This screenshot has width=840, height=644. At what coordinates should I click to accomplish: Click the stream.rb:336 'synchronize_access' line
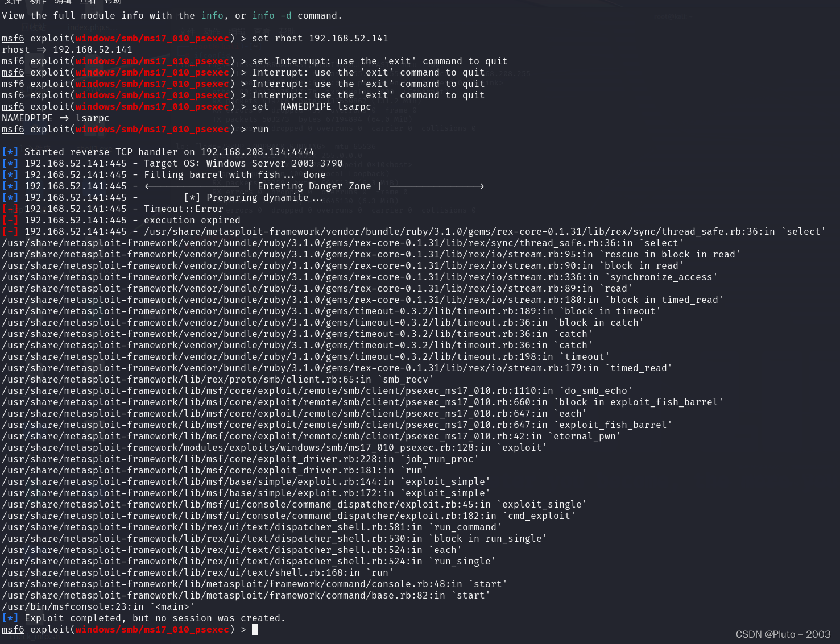(359, 277)
